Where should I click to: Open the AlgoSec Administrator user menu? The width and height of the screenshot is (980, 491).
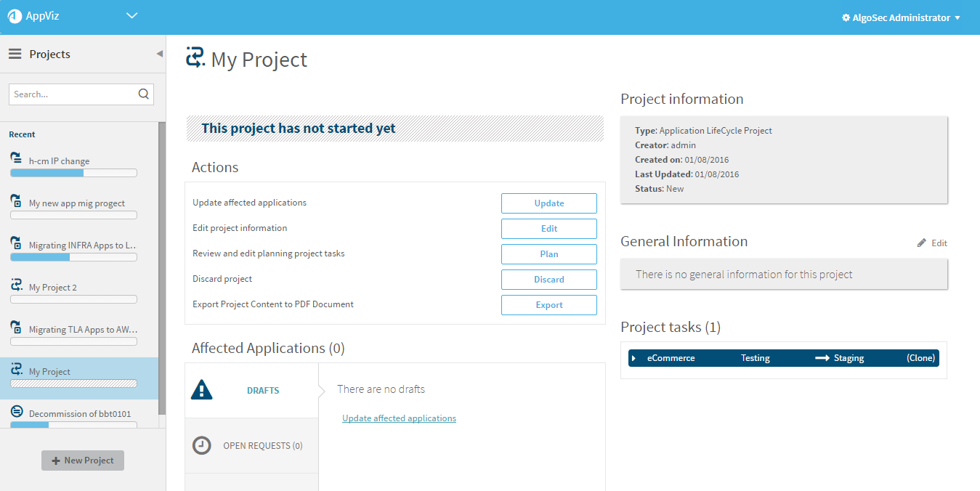(x=901, y=17)
